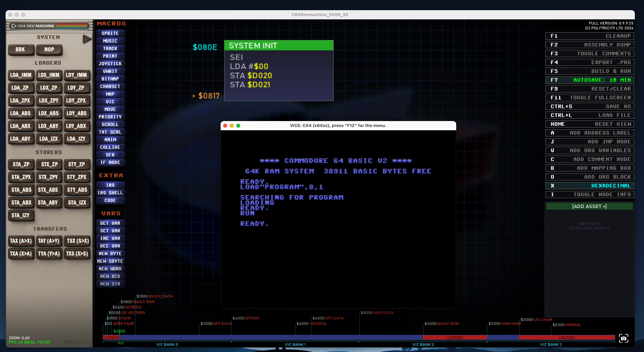Insert a NOP instruction
Screen dimensions: 644x352
[49, 50]
